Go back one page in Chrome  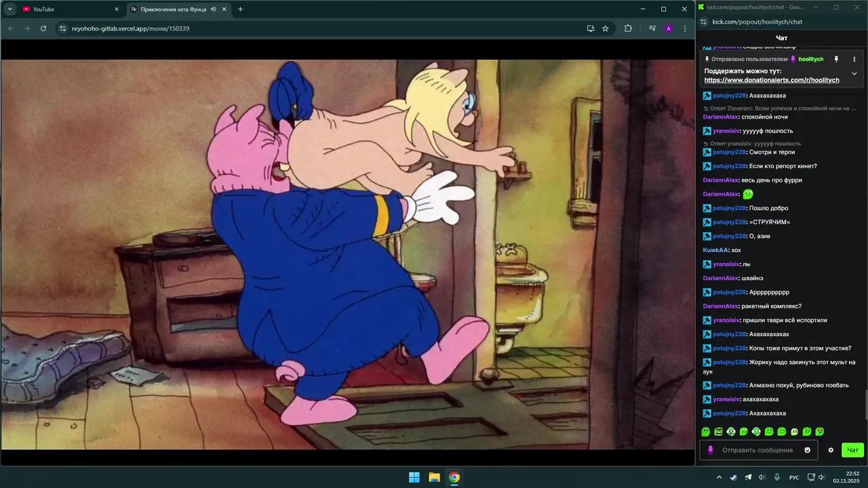pyautogui.click(x=11, y=28)
